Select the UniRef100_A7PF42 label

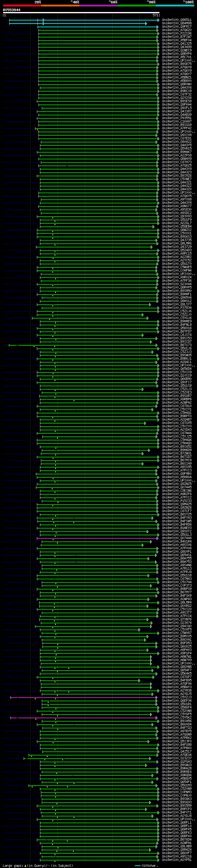coord(176,128)
